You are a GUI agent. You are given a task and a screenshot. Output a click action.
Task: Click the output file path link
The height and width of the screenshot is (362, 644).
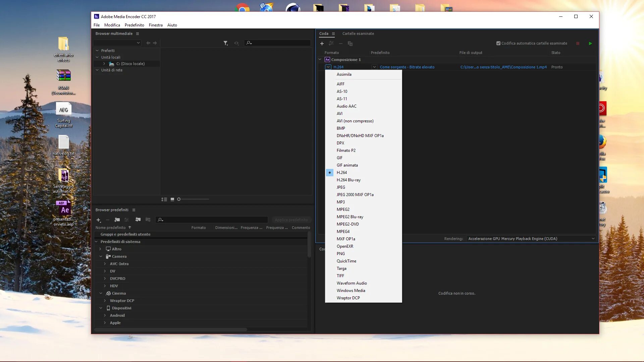(x=503, y=67)
